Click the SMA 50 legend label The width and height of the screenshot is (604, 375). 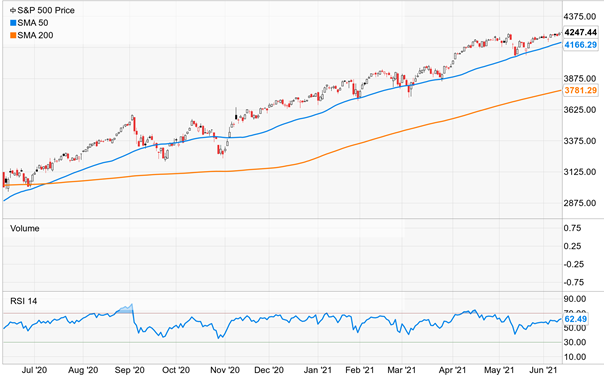click(33, 23)
